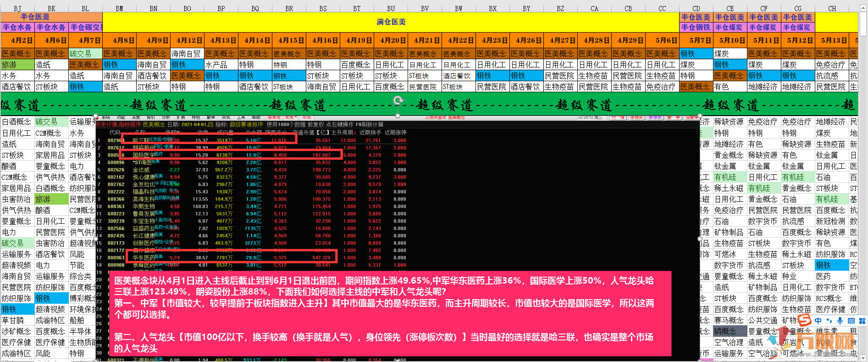Image resolution: width=868 pixels, height=362 pixels.
Task: Click the 半仓水务 cell in column BJ
Action: click(17, 27)
